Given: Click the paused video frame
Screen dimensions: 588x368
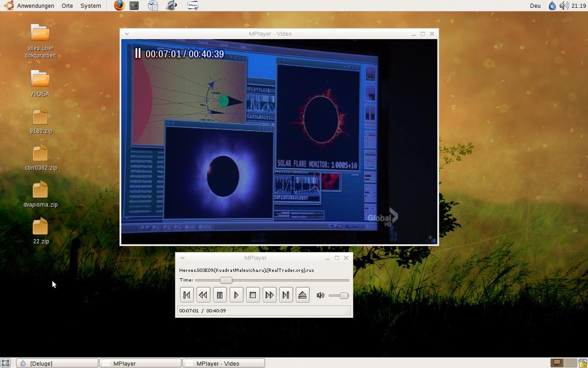Looking at the screenshot, I should pos(279,142).
